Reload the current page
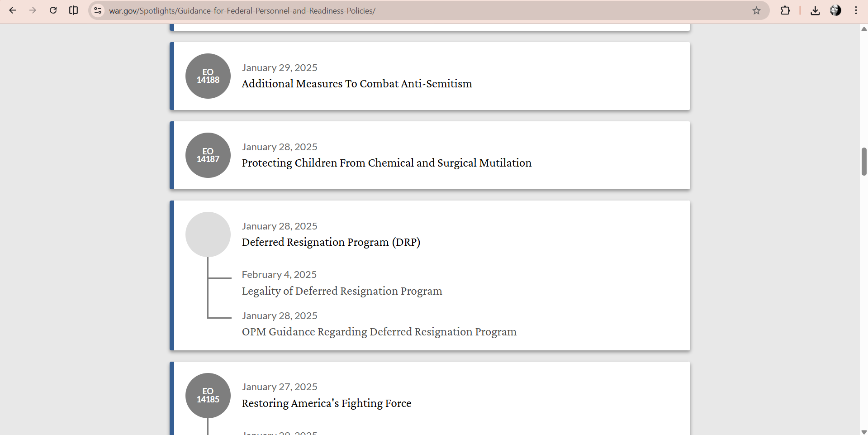 pos(53,10)
